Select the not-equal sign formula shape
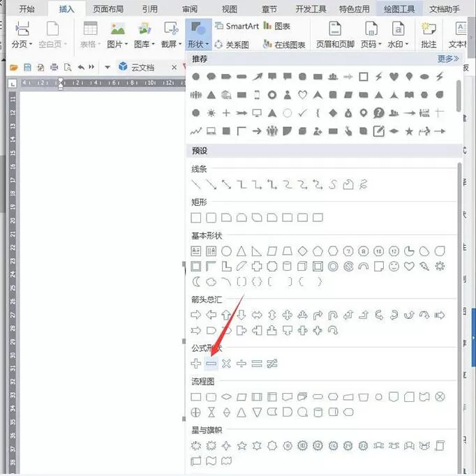The height and width of the screenshot is (476, 476). 272,363
